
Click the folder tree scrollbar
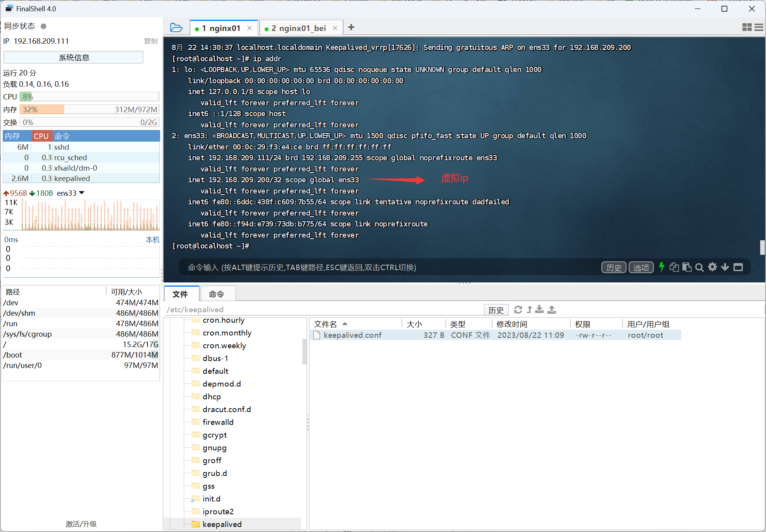304,351
